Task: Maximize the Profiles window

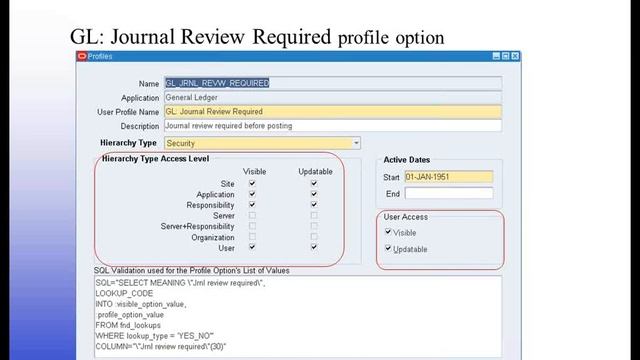Action: click(505, 56)
